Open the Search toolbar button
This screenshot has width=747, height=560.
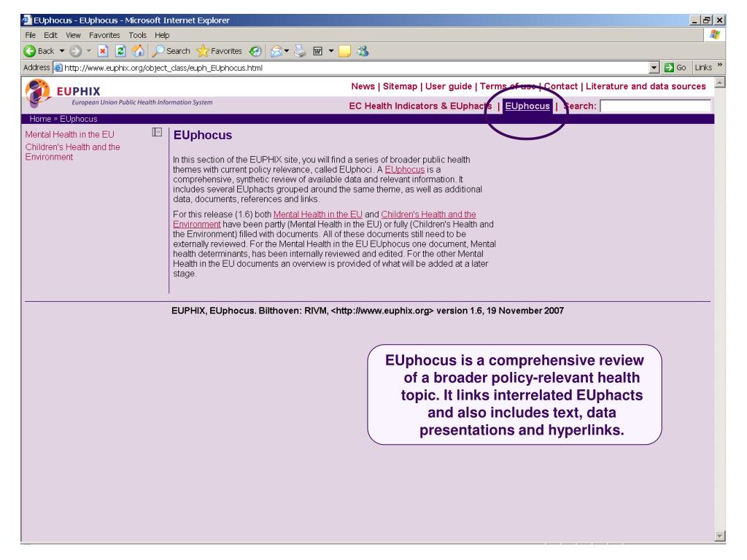click(171, 51)
